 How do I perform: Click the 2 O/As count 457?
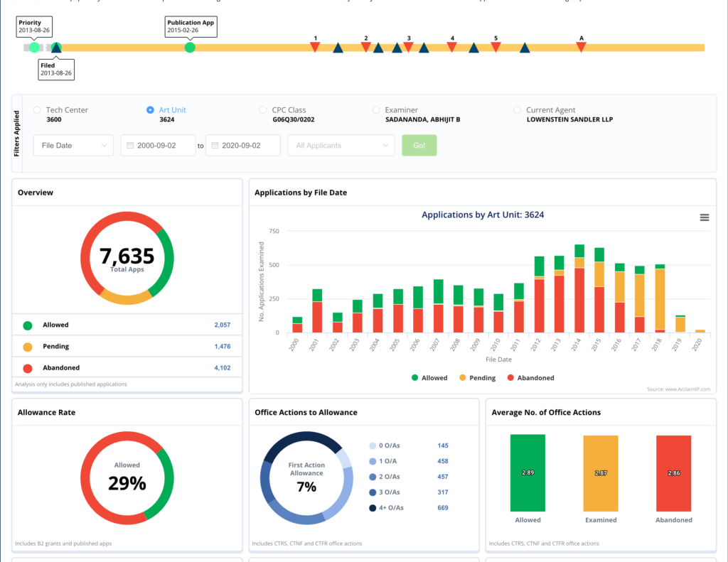pyautogui.click(x=442, y=477)
